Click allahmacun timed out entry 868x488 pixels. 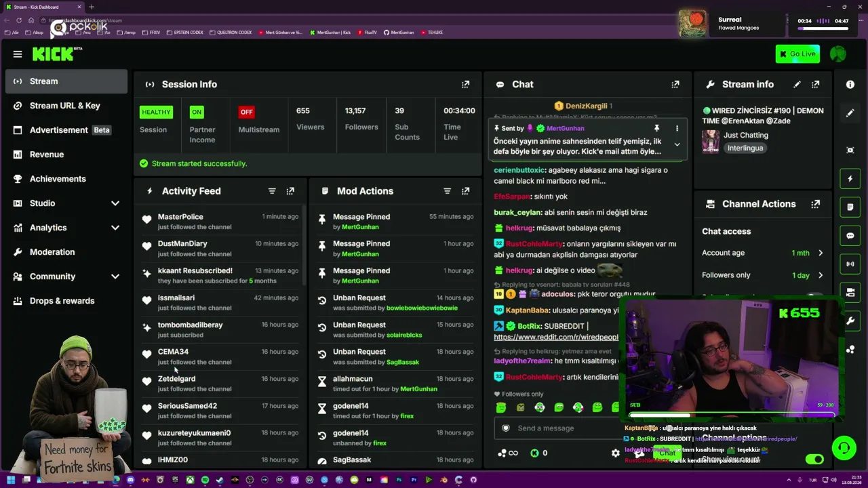pos(395,384)
